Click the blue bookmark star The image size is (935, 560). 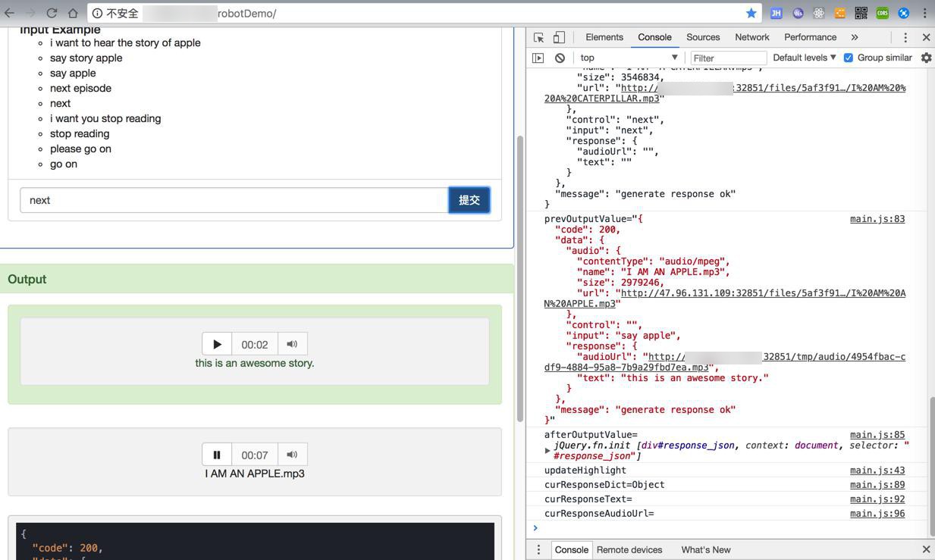(751, 13)
